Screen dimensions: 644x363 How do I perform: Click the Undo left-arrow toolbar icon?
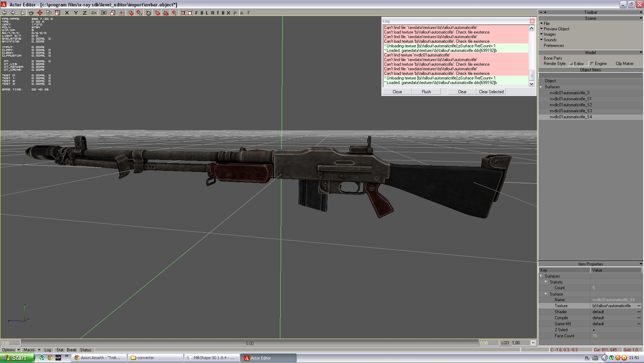(x=4, y=13)
